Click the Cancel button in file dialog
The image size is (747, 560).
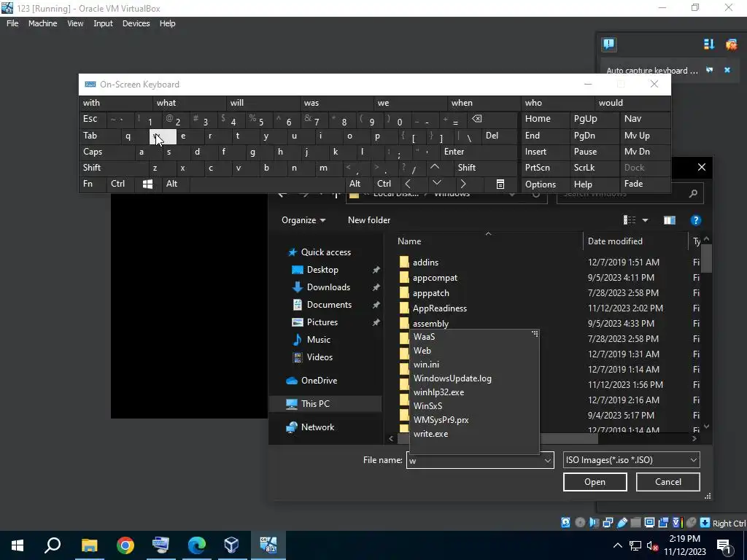668,482
